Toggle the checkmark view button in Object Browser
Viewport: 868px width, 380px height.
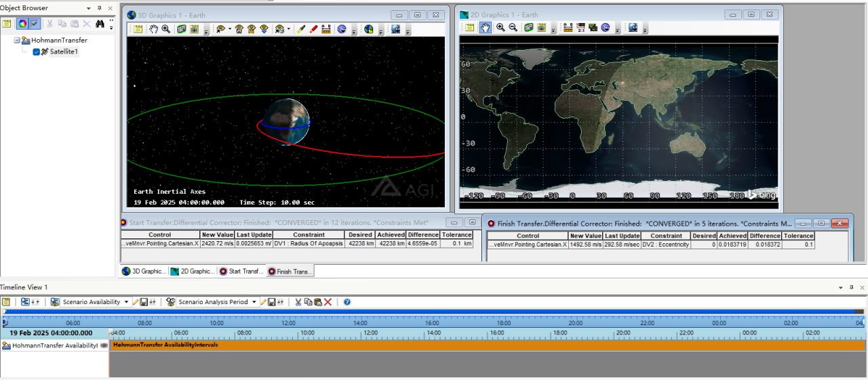35,24
